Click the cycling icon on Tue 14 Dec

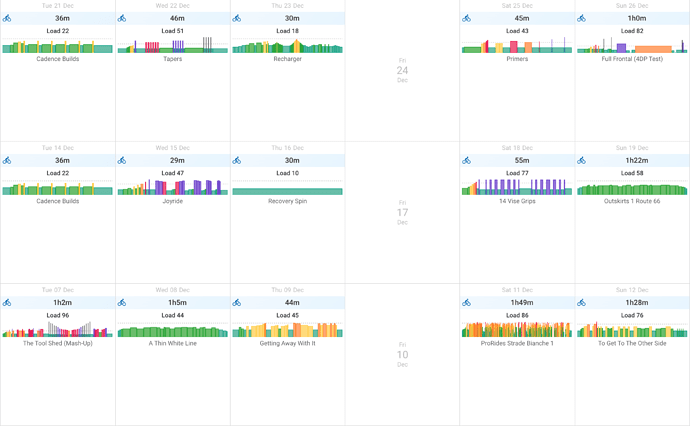pyautogui.click(x=7, y=161)
